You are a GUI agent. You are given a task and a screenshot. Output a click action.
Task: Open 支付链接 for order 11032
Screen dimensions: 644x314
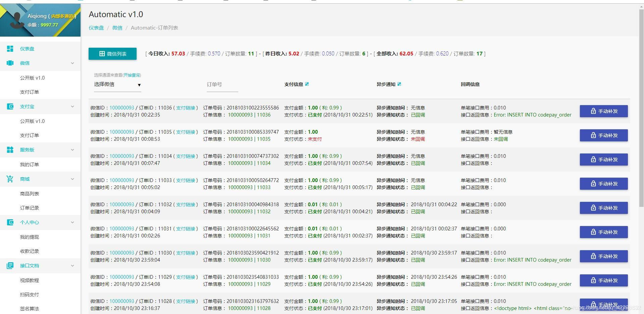[186, 205]
